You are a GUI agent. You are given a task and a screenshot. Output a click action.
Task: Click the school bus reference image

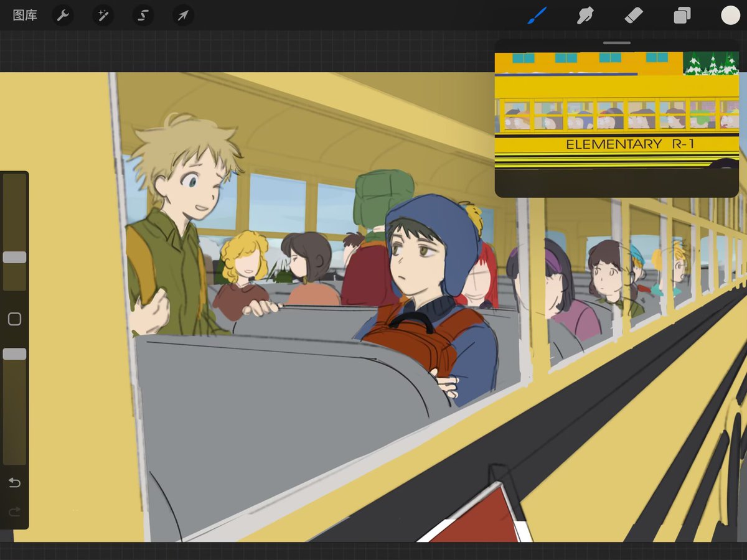pos(617,110)
